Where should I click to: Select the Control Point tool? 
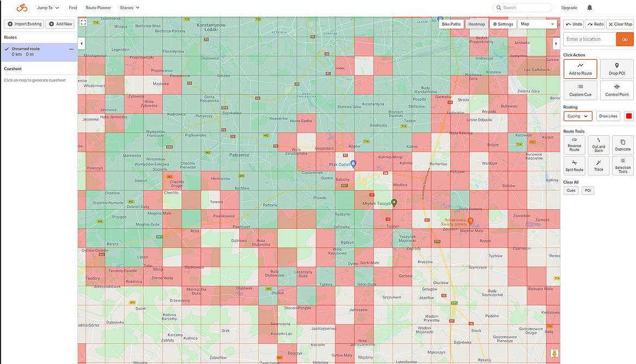pos(616,90)
